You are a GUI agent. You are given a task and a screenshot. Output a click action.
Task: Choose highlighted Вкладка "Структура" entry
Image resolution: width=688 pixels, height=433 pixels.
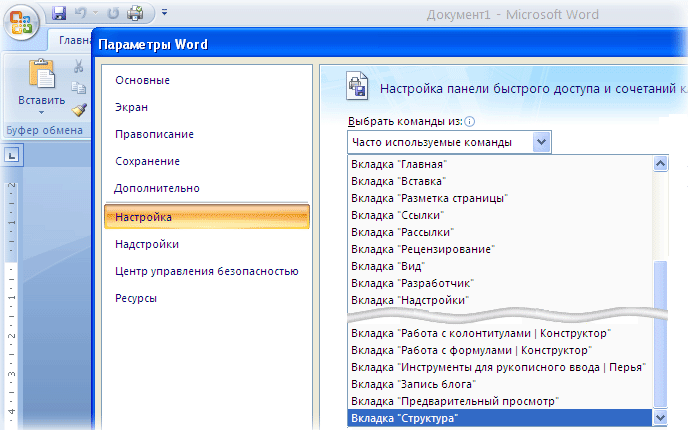coord(499,418)
